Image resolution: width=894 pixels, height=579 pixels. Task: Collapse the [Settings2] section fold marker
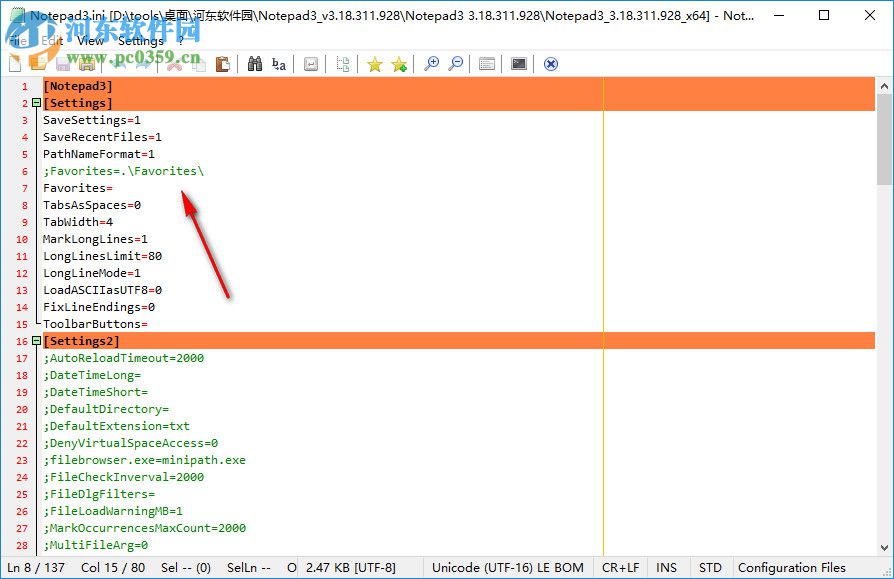(x=36, y=341)
